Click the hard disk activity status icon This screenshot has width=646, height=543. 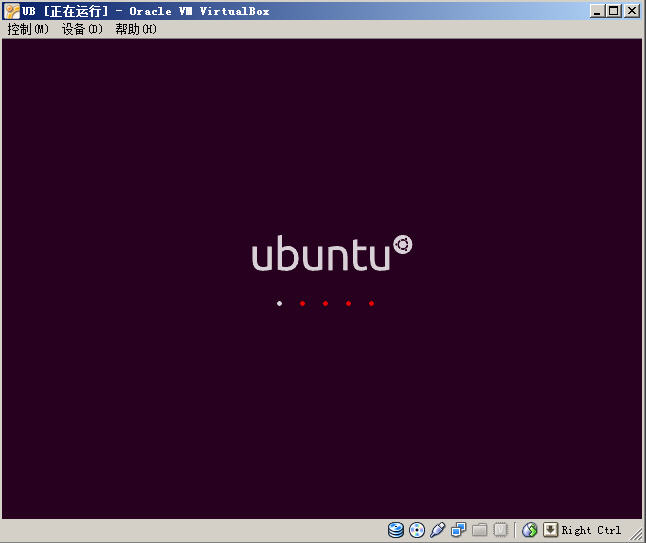pyautogui.click(x=396, y=530)
